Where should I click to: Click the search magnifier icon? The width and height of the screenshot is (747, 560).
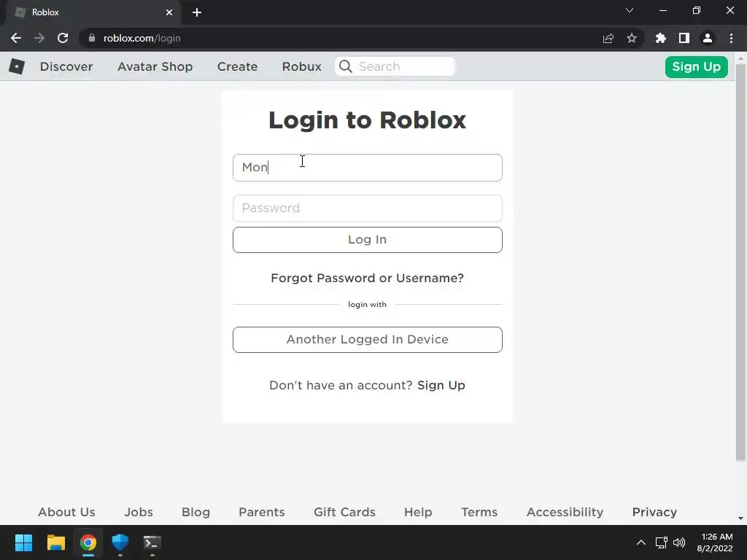coord(346,66)
